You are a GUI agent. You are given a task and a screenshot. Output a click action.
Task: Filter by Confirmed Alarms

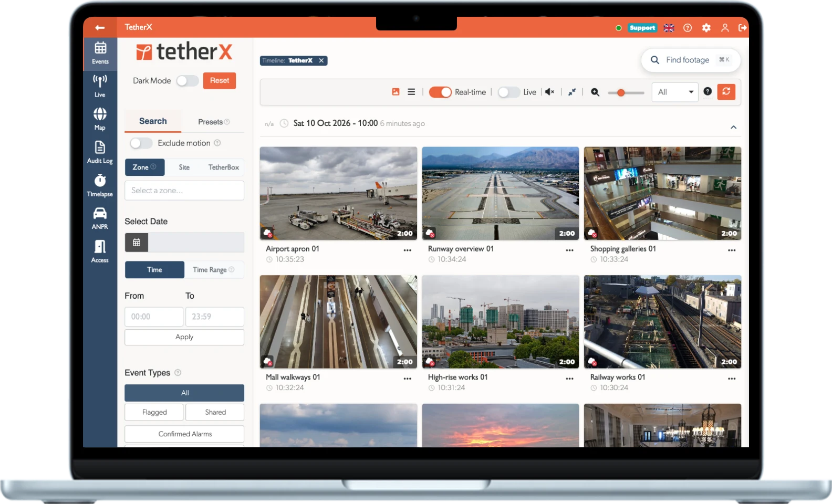[x=184, y=434]
